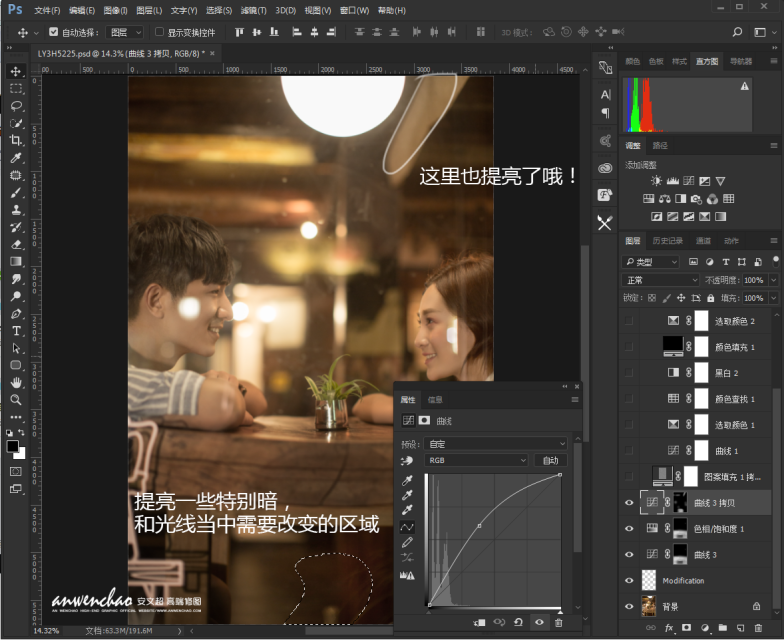The width and height of the screenshot is (784, 640).
Task: Show the 选取颜色 2 layer
Action: point(629,321)
